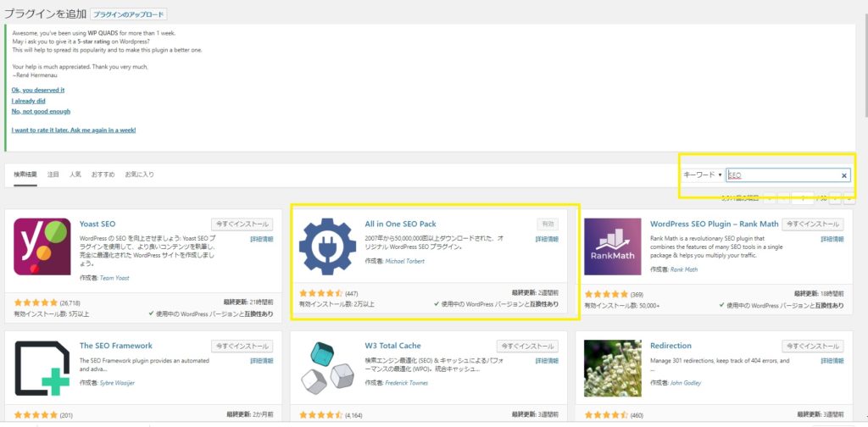Click the W3 Total Cache cubes icon
868x427 pixels.
[328, 369]
